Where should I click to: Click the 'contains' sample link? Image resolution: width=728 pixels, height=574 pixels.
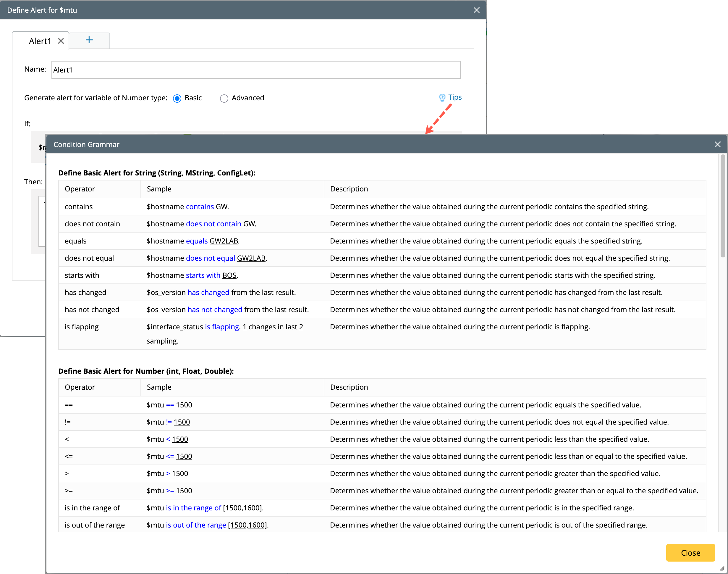pyautogui.click(x=200, y=207)
